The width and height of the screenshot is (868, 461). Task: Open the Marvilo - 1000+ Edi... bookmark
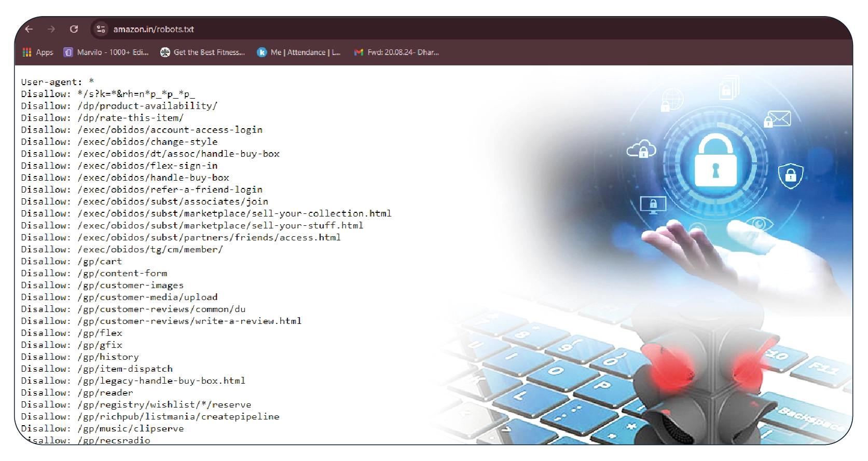(x=106, y=52)
